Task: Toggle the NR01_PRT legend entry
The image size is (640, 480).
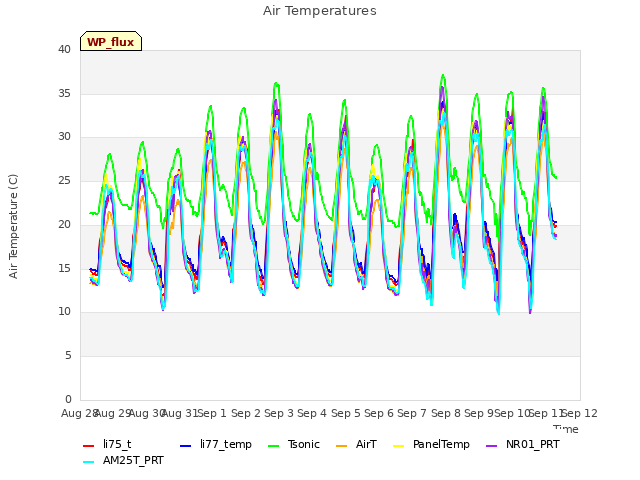Action: point(522,444)
